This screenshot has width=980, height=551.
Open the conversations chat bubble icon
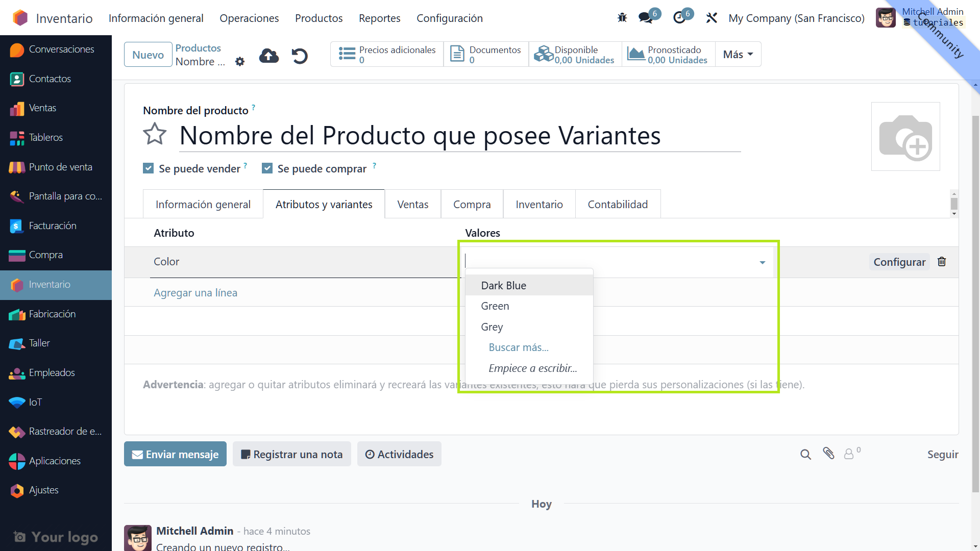646,18
